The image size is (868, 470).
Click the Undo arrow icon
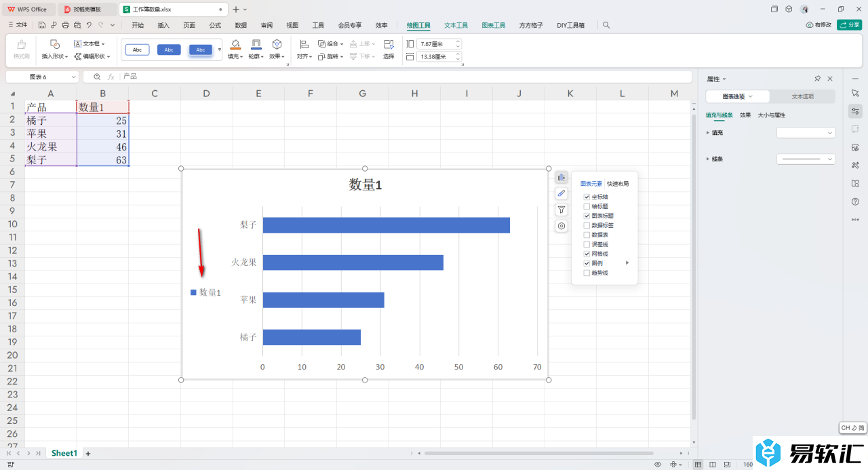pyautogui.click(x=89, y=25)
